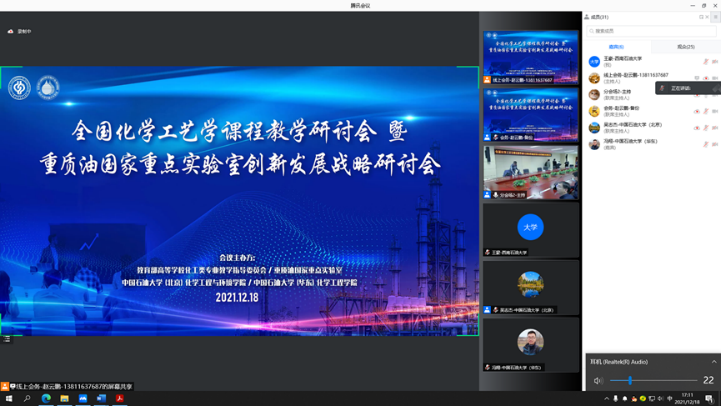Click the 录制中 recording indicator
This screenshot has height=406, width=721.
[19, 31]
